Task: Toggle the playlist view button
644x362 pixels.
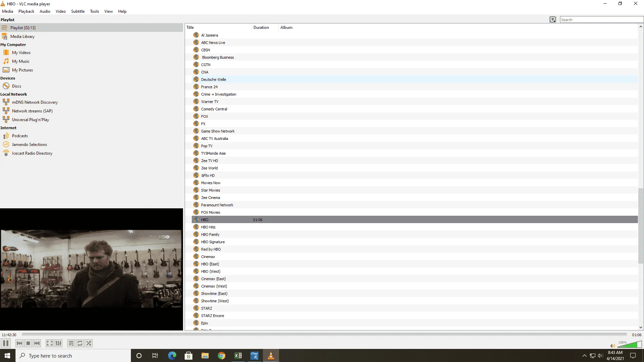Action: [x=71, y=343]
